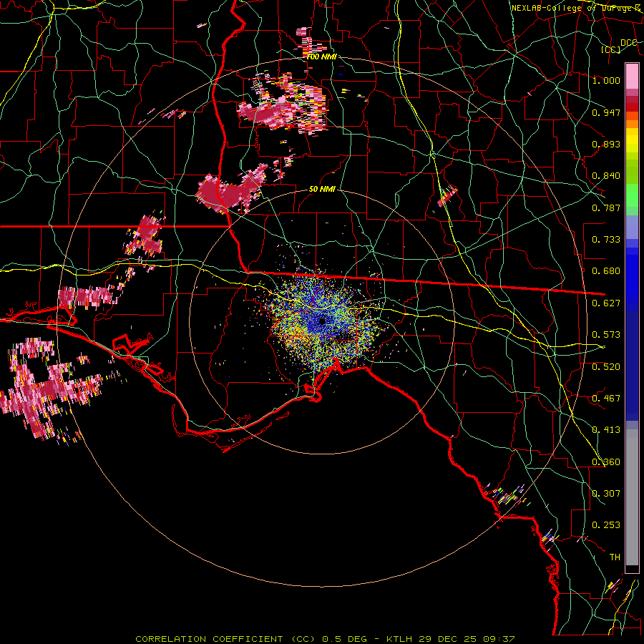Select the 0.840 legend value

coord(606,176)
